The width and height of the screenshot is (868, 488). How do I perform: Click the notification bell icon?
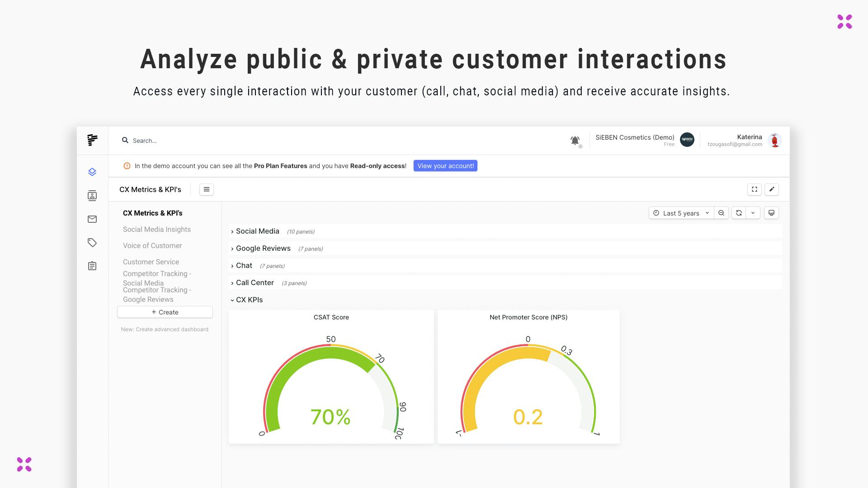[x=575, y=140]
